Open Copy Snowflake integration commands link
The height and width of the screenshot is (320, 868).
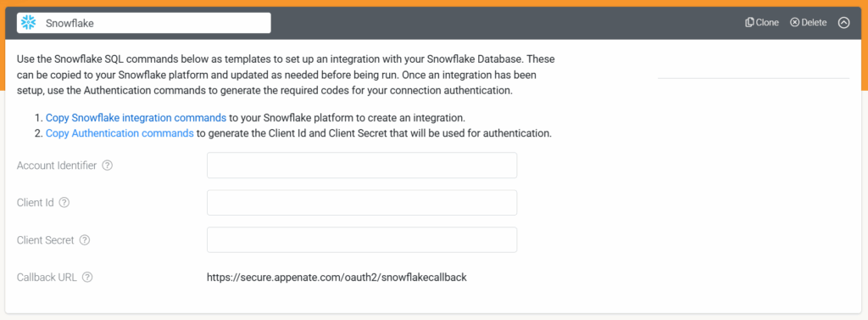(x=136, y=118)
